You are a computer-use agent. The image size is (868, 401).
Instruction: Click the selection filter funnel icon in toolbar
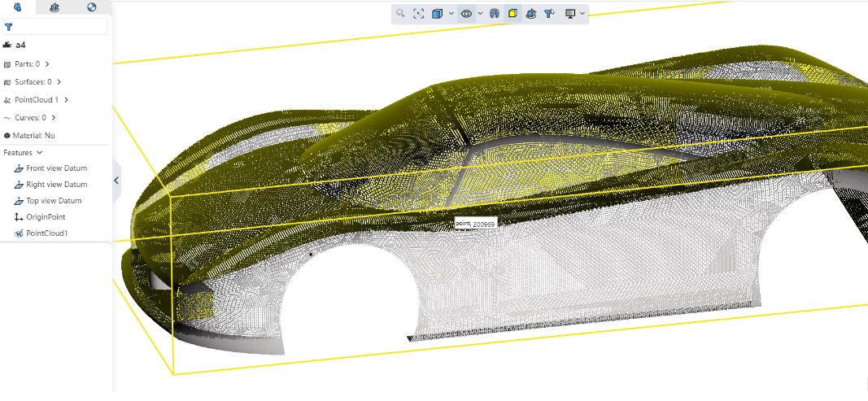coord(550,14)
